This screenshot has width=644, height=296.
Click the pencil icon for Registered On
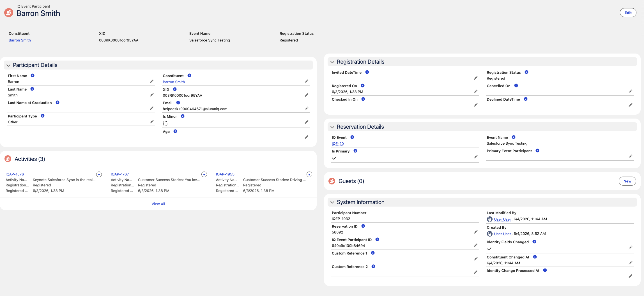(x=476, y=91)
